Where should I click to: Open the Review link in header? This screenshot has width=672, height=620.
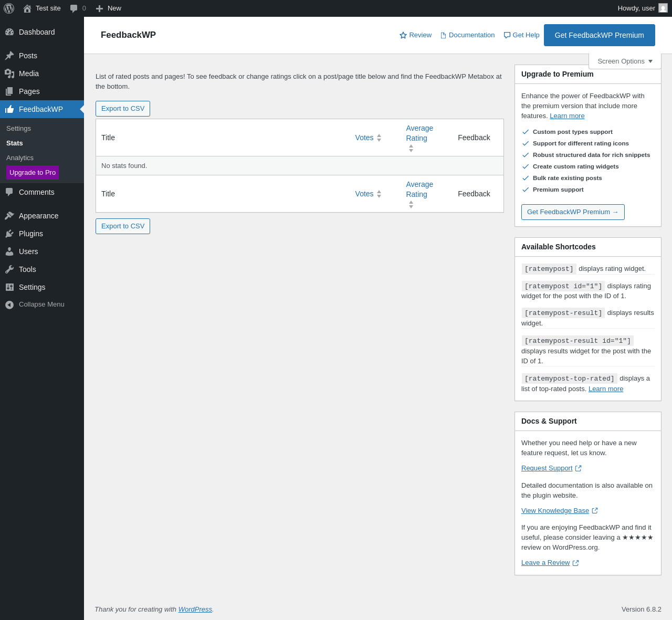416,35
